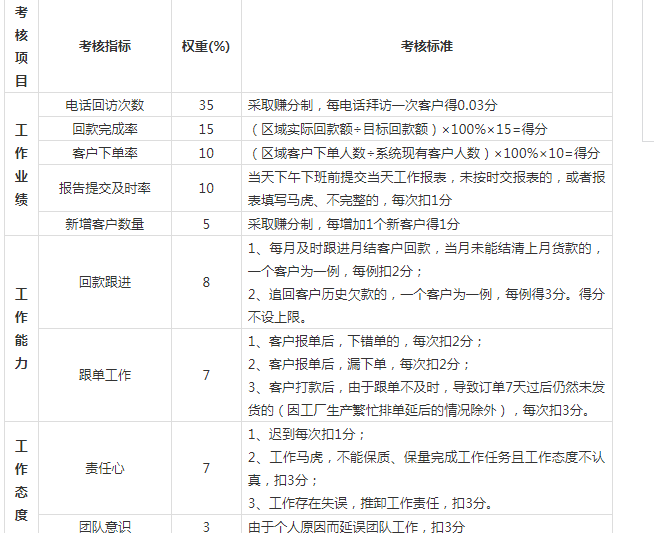Select text '下错单的，每次扣2分'
Viewport: 654px width, 533px height.
tap(410, 341)
